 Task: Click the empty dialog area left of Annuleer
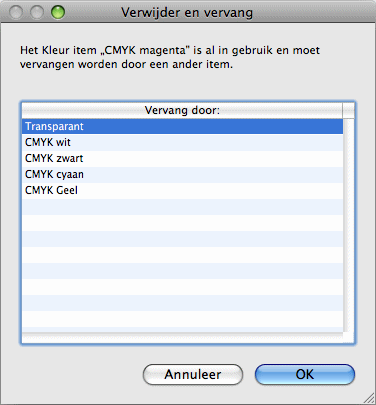[77, 374]
